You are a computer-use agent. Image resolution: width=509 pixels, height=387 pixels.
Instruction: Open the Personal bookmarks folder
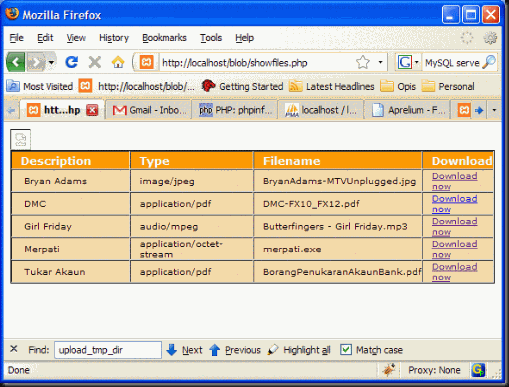[448, 86]
